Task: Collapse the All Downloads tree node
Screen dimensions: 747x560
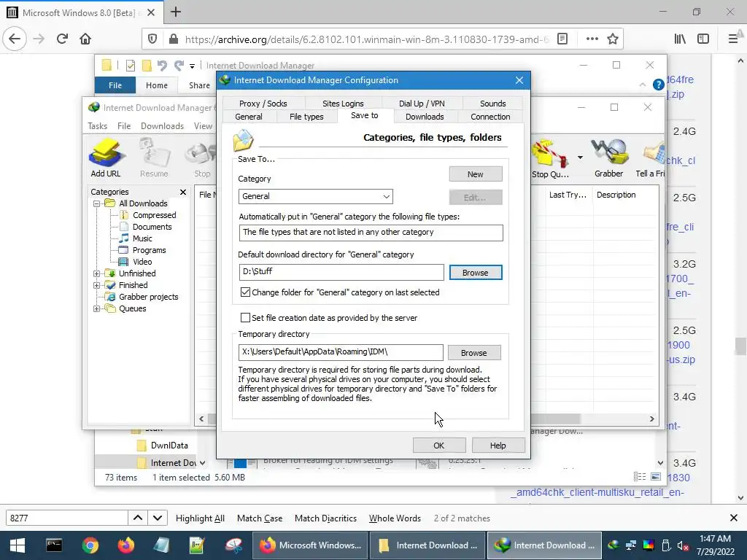Action: 97,203
